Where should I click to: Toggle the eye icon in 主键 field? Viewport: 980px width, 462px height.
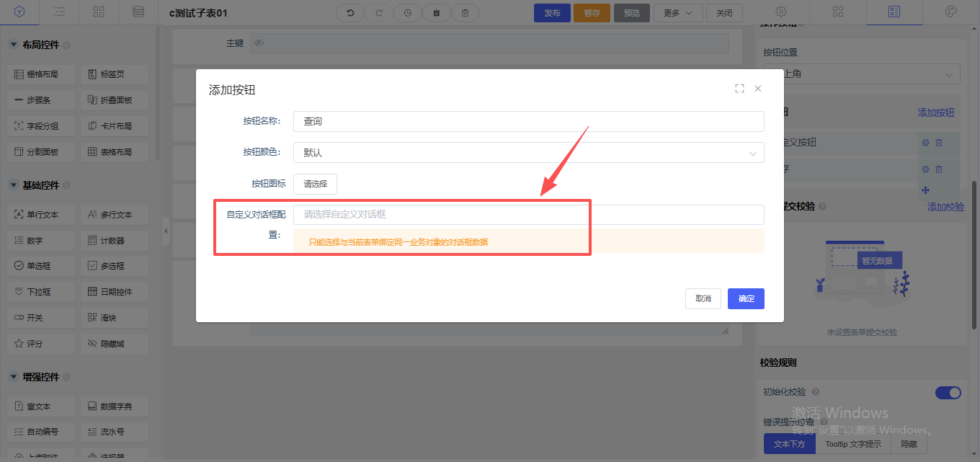(x=259, y=43)
